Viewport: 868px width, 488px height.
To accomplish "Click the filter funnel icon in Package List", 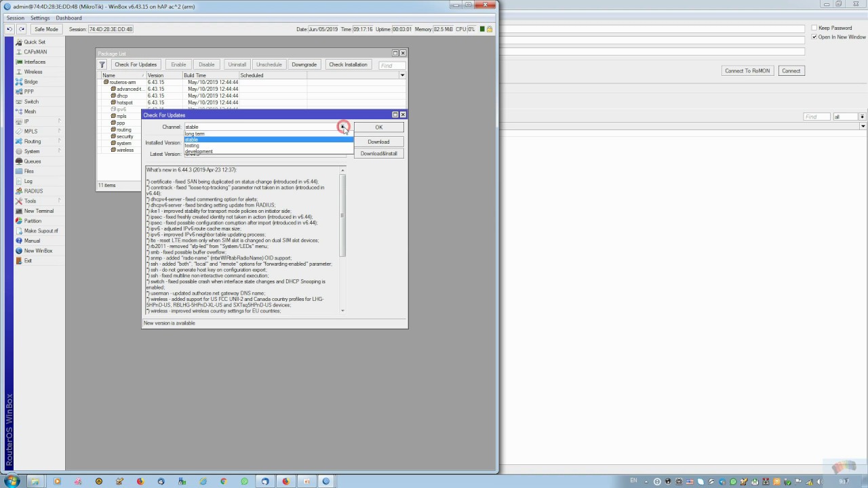I will [x=103, y=65].
